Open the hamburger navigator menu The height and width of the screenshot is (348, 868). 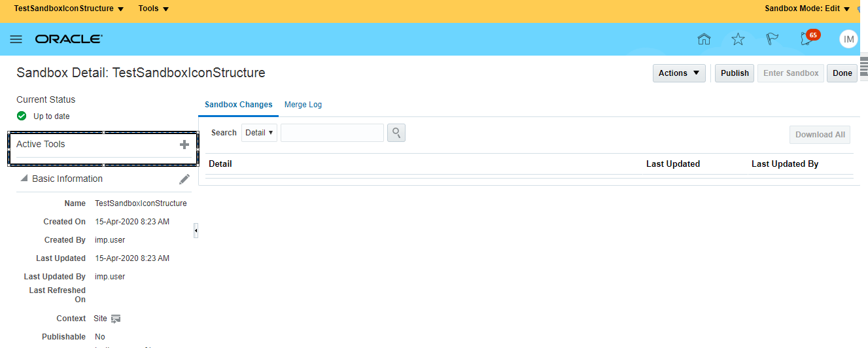[x=16, y=39]
